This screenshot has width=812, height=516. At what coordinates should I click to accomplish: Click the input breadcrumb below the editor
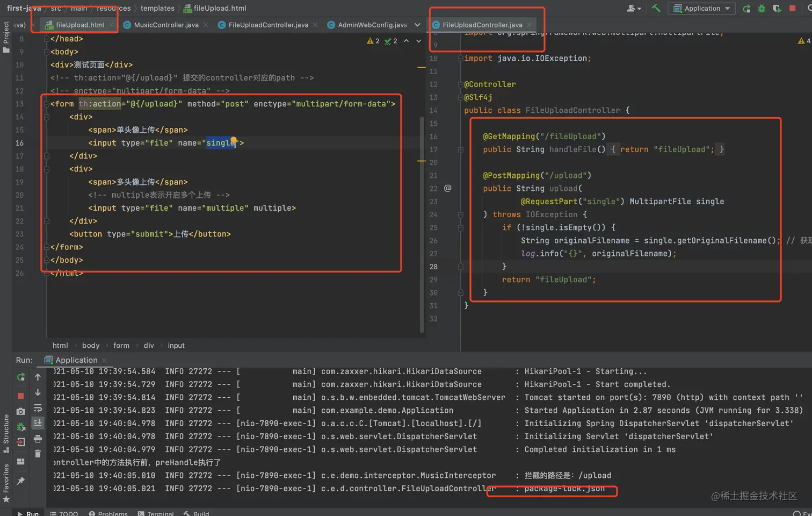click(x=176, y=346)
